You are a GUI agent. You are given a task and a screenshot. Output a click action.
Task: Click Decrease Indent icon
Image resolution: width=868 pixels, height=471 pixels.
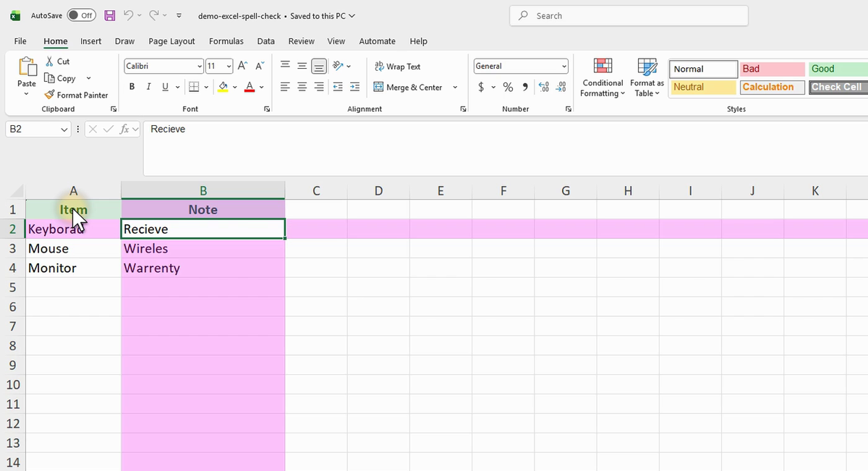338,87
